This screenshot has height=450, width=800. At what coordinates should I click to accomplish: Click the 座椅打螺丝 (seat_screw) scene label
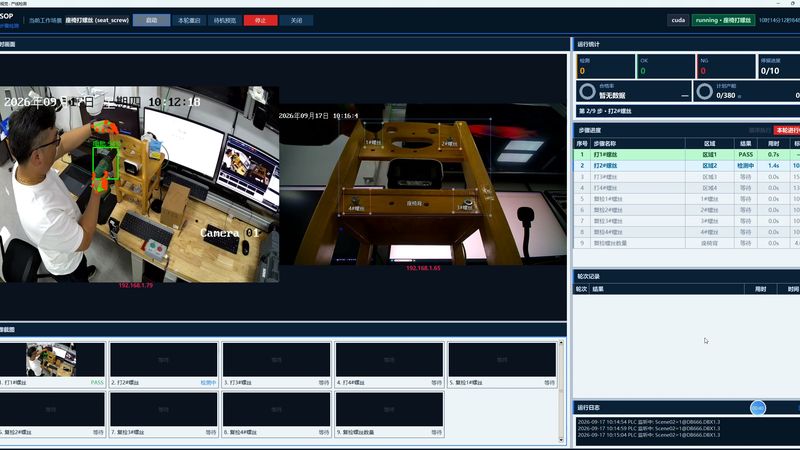click(x=97, y=20)
